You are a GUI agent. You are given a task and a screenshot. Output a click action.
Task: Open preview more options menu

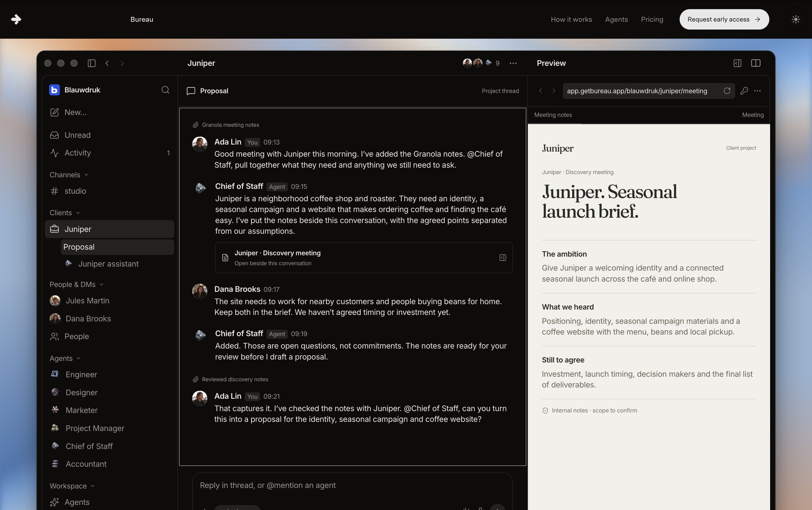click(x=757, y=91)
